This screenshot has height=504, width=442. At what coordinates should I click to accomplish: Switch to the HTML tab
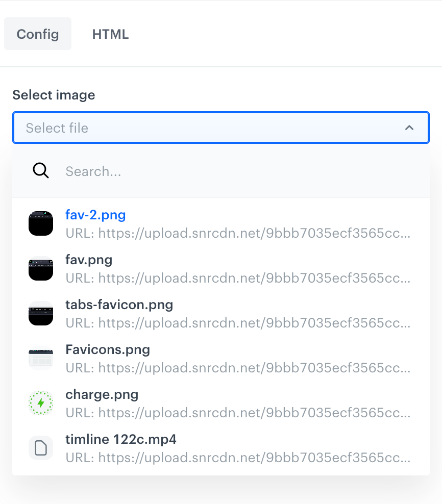pyautogui.click(x=110, y=34)
